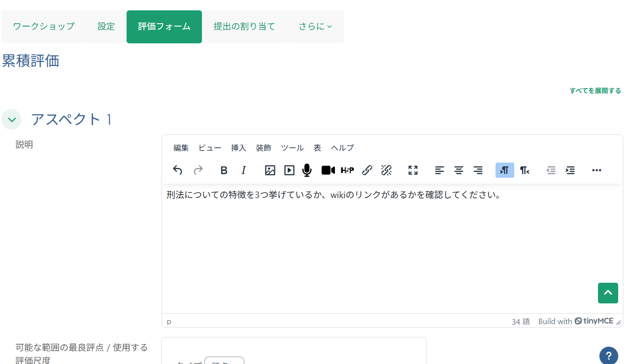Switch to the 提出の割り当て tab

click(244, 27)
